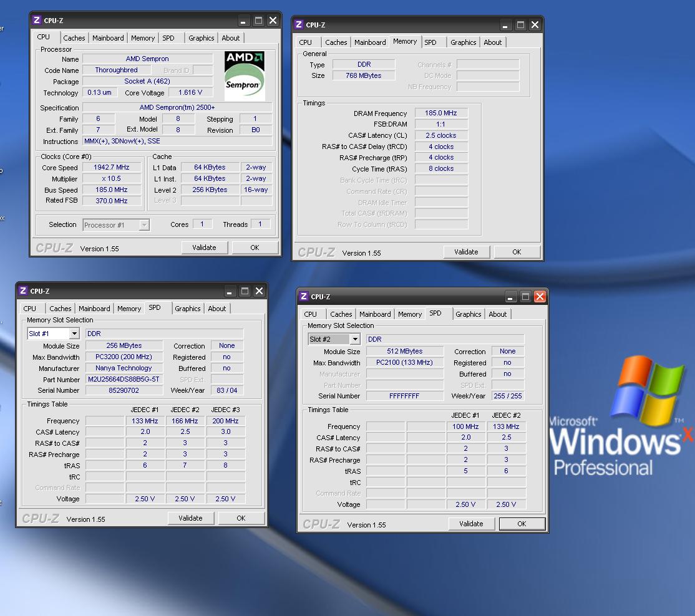
Task: Switch to Caches tab in the CPU window
Action: tap(74, 38)
